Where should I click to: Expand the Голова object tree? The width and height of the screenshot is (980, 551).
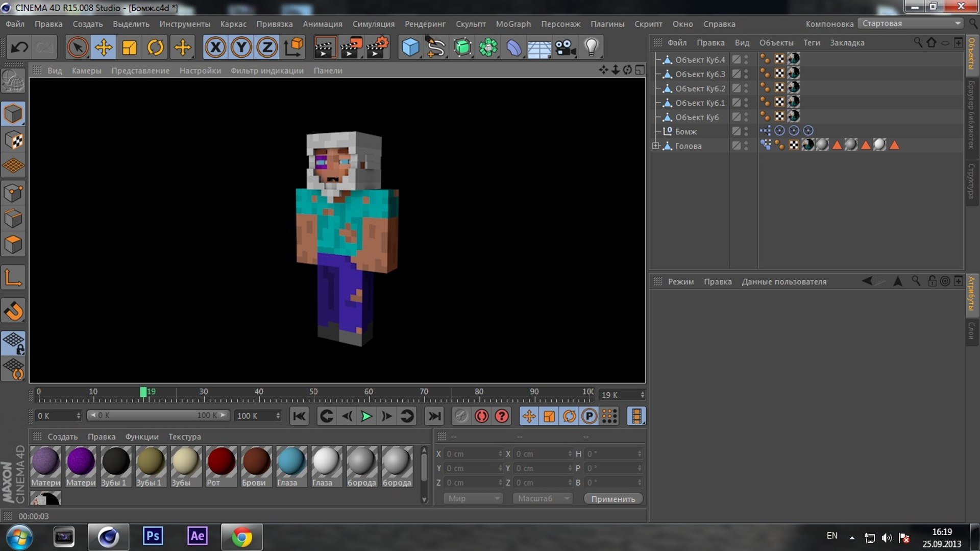656,146
